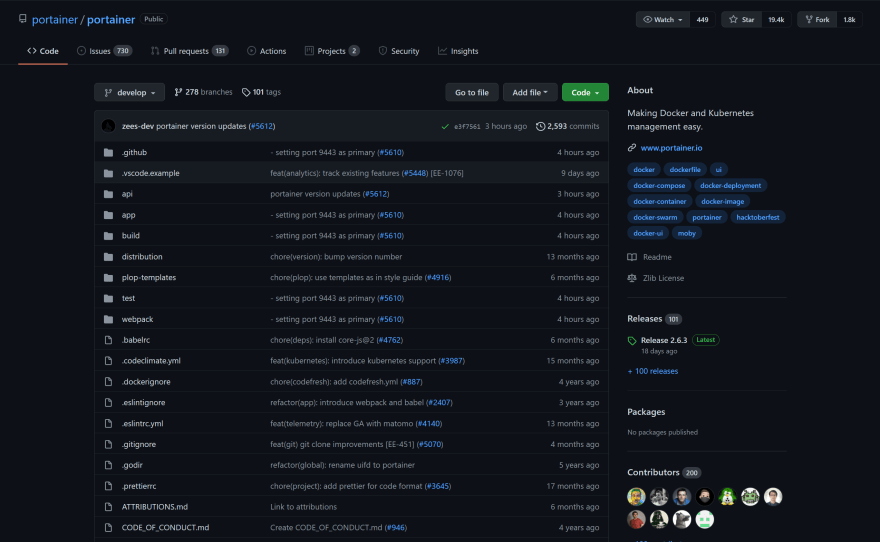Star the portainer repository
Image resolution: width=880 pixels, height=542 pixels.
pos(742,20)
